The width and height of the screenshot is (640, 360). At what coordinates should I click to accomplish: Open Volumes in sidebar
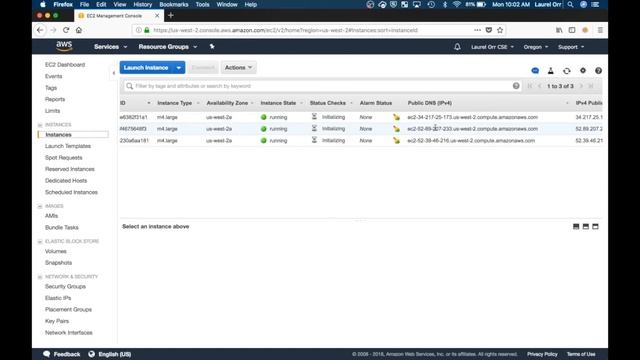[56, 251]
